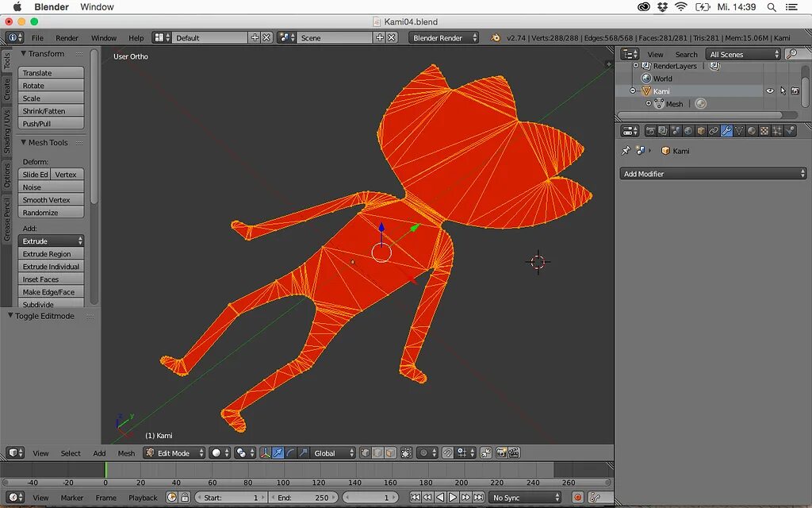This screenshot has height=508, width=812.
Task: Select the Modifiers wrench tab
Action: 726,131
